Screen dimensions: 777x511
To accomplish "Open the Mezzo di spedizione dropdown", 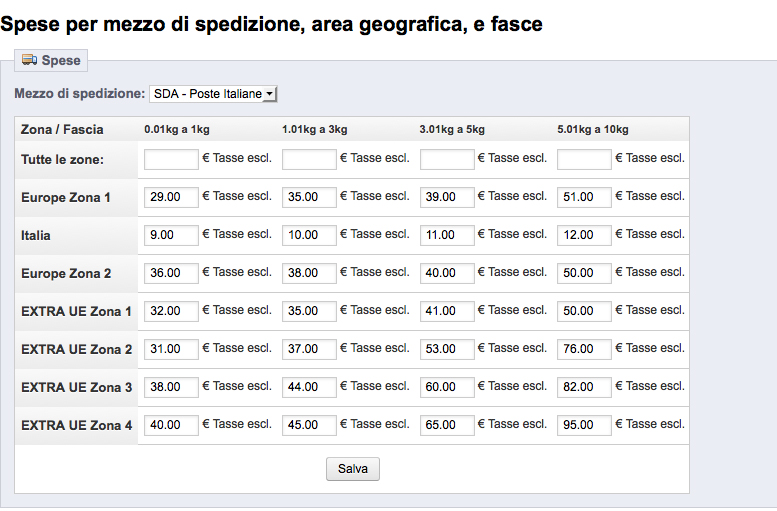I will (x=213, y=94).
